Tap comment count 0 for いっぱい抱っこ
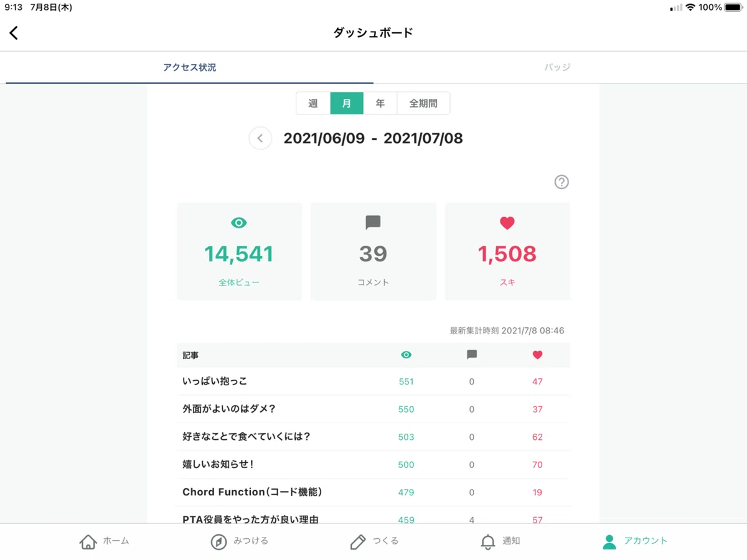Viewport: 747px width, 560px height. (472, 381)
